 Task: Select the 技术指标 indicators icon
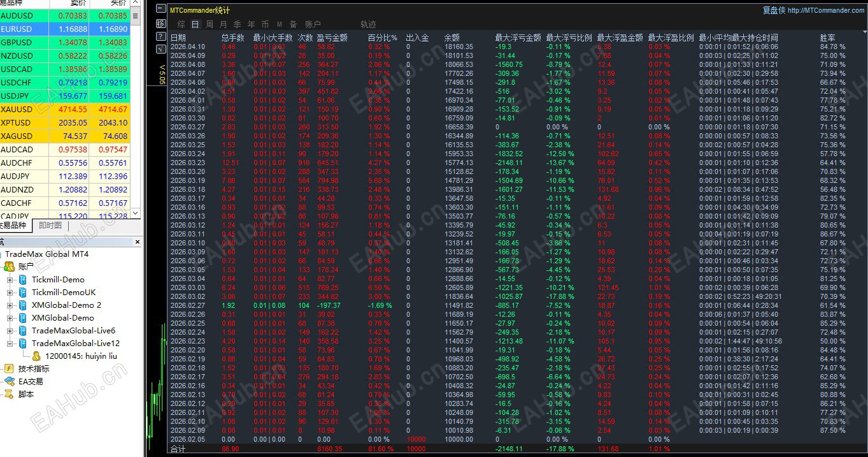pyautogui.click(x=10, y=369)
